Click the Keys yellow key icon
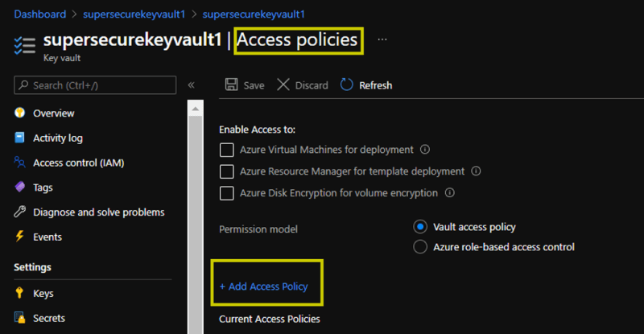Image resolution: width=644 pixels, height=334 pixels. pyautogui.click(x=19, y=292)
